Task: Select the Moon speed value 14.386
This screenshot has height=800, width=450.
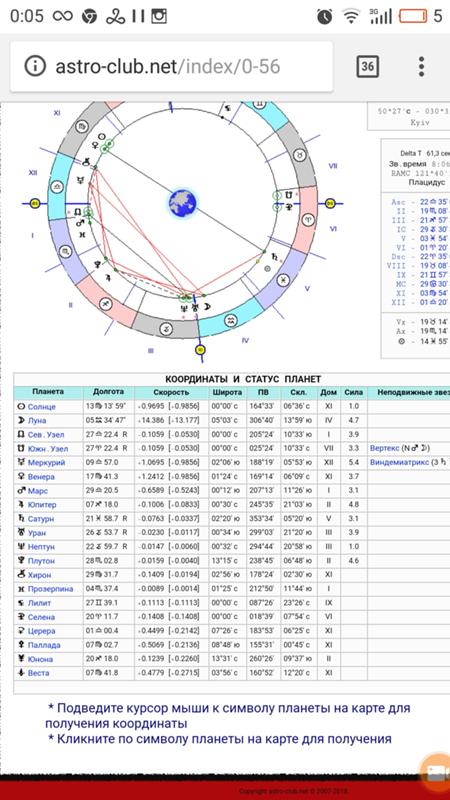Action: coord(151,420)
